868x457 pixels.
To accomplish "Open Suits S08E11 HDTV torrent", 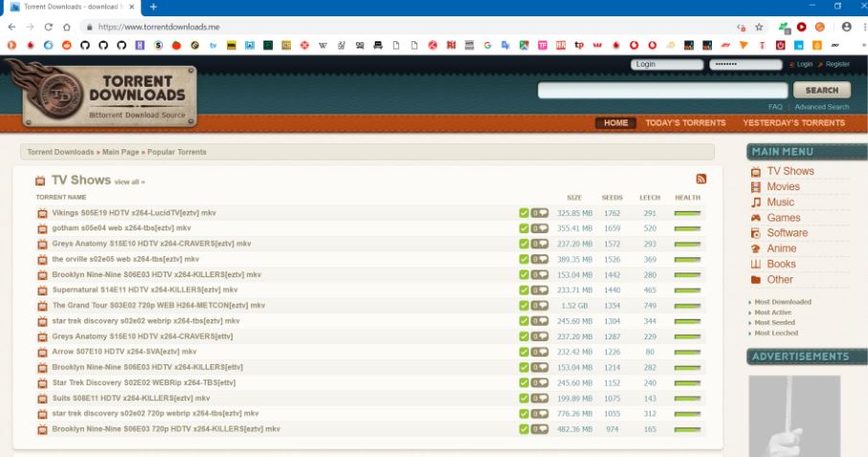I will point(131,399).
